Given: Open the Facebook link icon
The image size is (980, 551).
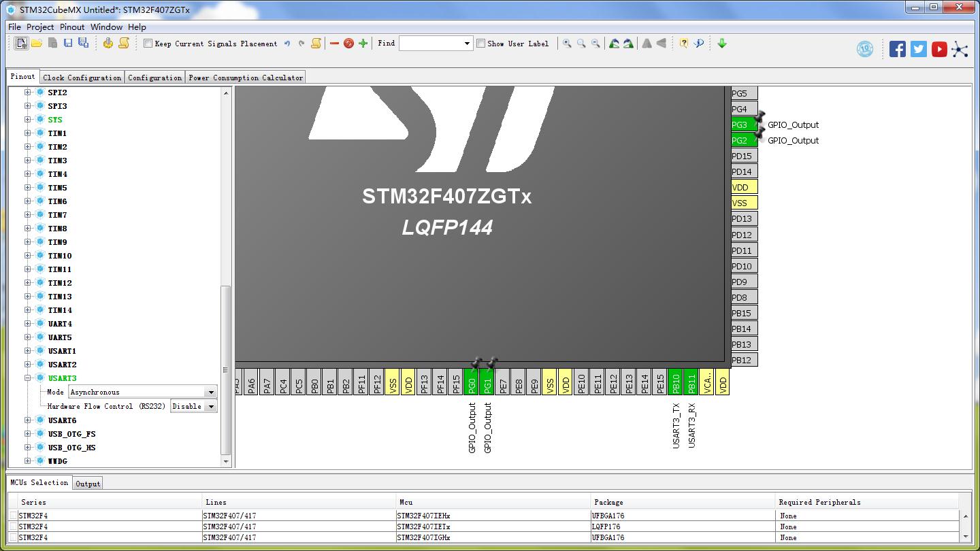Looking at the screenshot, I should click(898, 49).
